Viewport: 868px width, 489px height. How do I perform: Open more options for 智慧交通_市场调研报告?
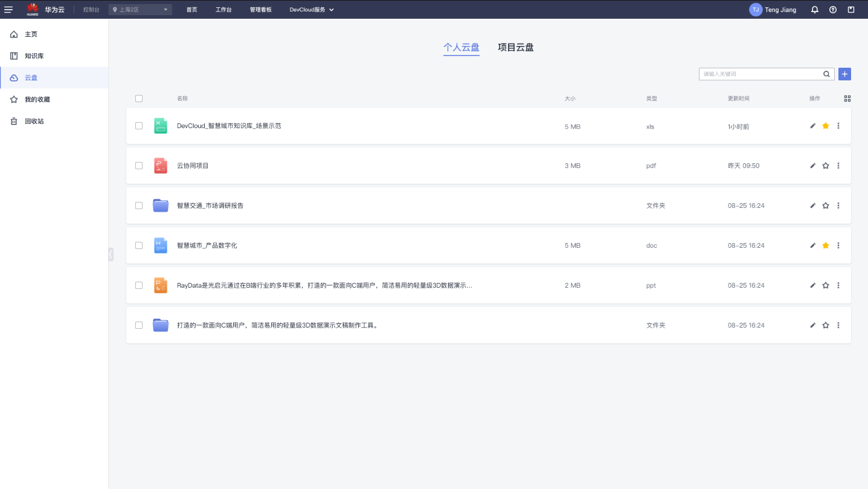(838, 206)
